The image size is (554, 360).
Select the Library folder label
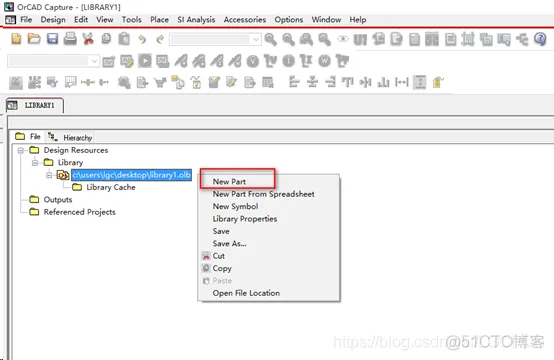click(x=70, y=163)
